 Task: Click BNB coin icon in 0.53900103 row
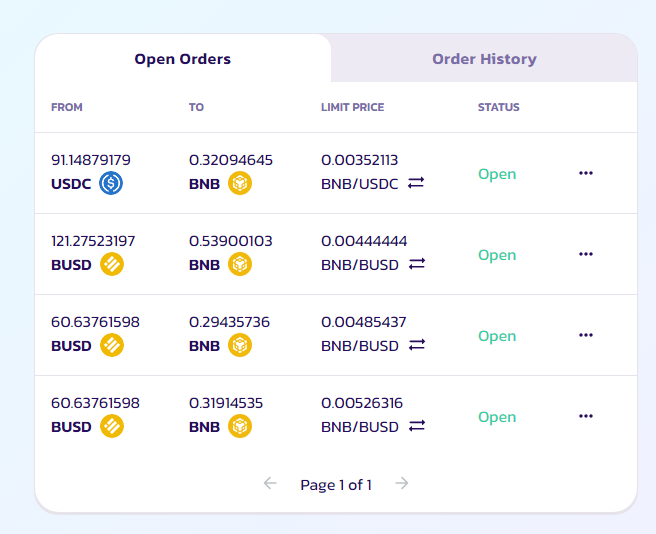[240, 264]
